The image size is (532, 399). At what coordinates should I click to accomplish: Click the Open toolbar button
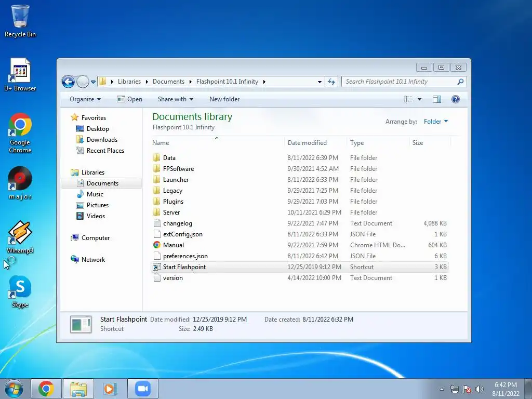tap(129, 99)
